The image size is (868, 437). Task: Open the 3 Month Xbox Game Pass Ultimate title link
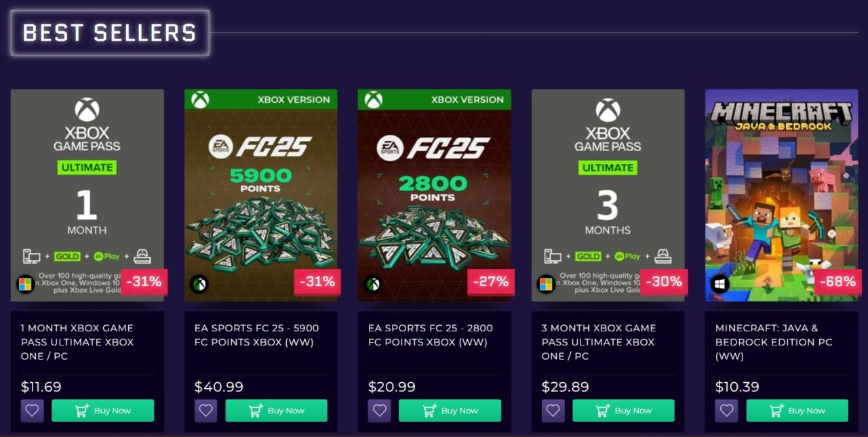click(599, 342)
